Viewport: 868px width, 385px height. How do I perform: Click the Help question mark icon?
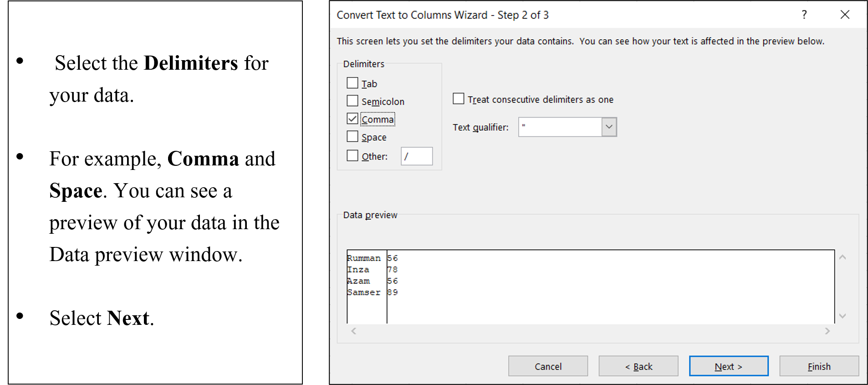(x=804, y=15)
